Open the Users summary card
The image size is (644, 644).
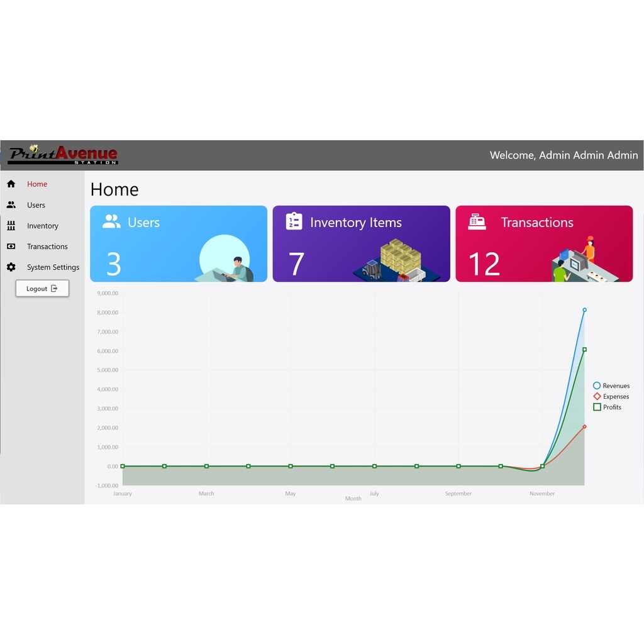pyautogui.click(x=178, y=244)
